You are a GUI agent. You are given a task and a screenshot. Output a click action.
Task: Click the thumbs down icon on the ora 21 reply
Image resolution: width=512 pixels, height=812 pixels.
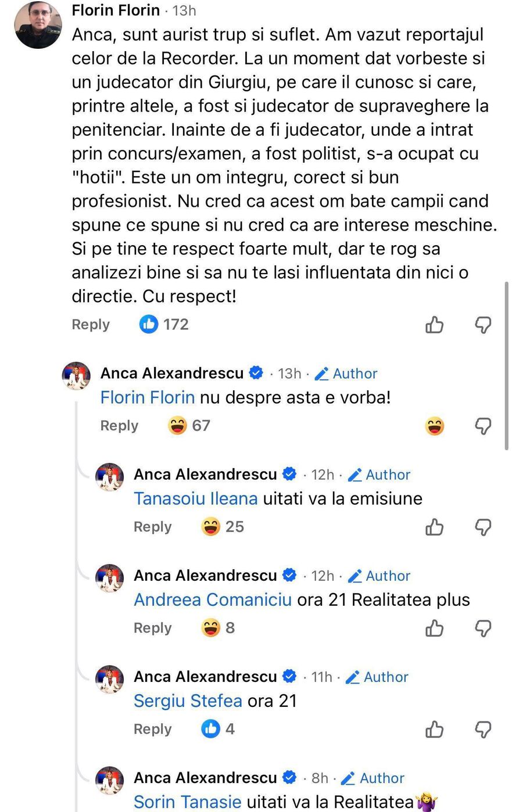(x=484, y=729)
